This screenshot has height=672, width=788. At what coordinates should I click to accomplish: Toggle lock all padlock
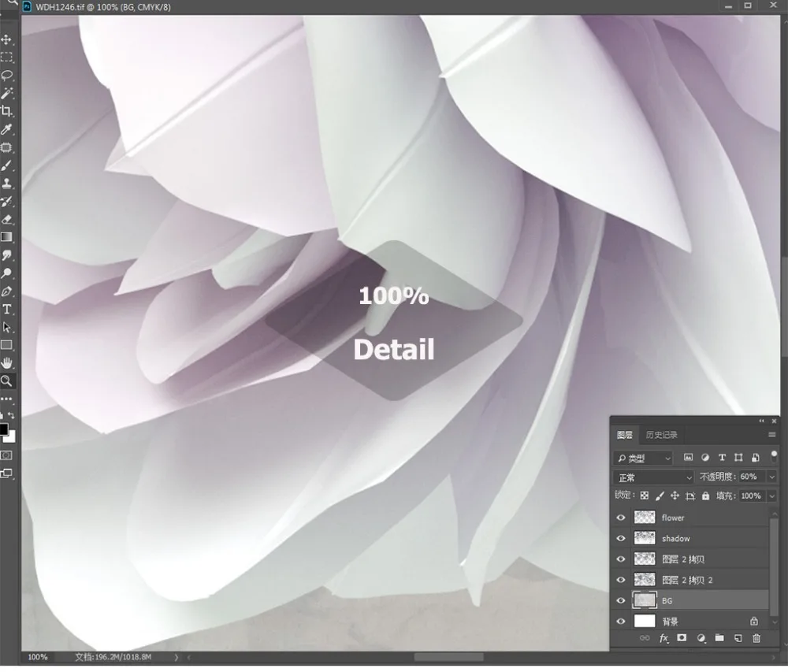click(705, 496)
